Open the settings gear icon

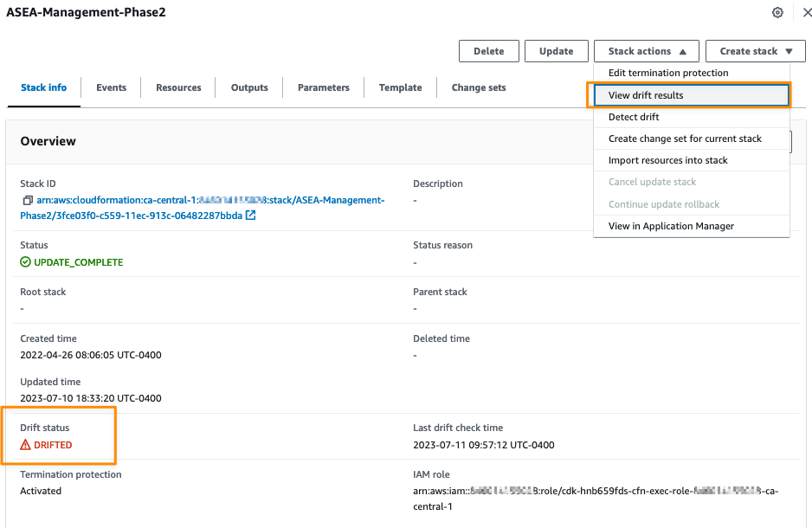[777, 13]
